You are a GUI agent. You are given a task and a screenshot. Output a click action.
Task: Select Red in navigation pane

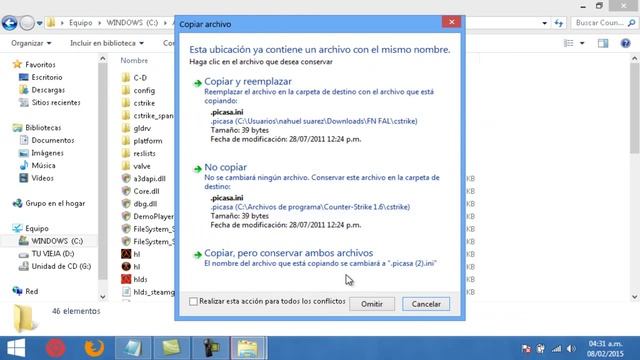click(x=31, y=291)
